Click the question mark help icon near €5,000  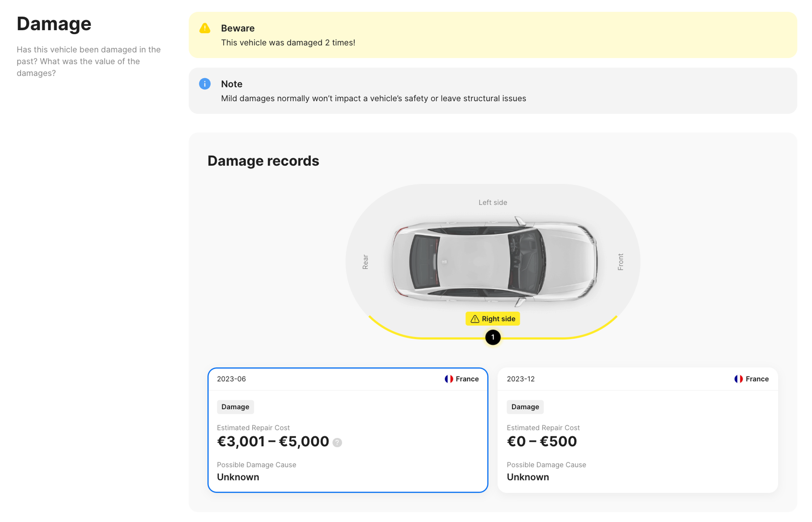[x=337, y=442]
